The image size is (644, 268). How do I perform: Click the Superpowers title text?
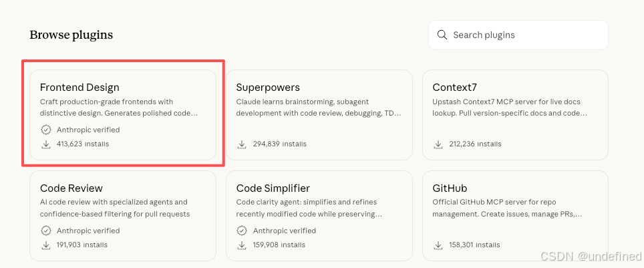pos(268,88)
